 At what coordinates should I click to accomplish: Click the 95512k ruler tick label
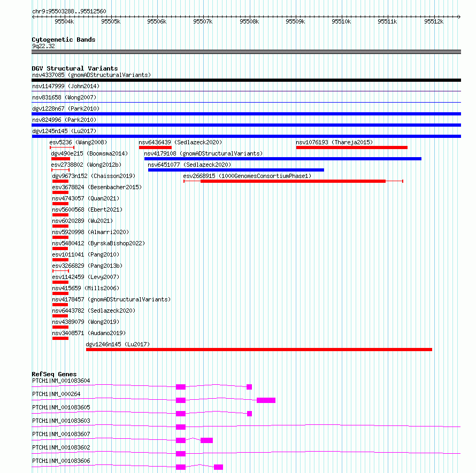[434, 21]
